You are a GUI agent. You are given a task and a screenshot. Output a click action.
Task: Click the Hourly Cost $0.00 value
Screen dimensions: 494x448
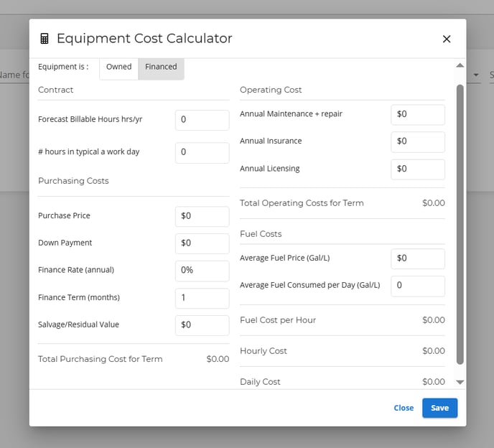click(434, 351)
